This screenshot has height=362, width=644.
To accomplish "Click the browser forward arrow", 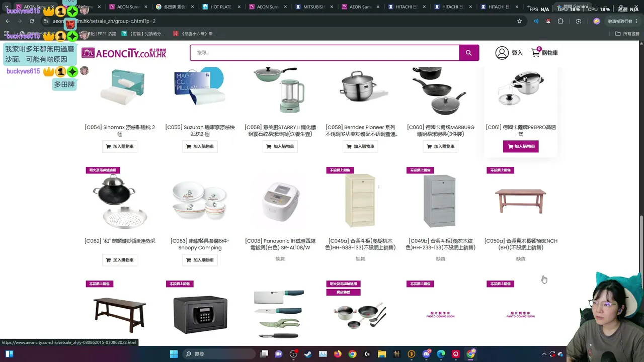I will tap(20, 21).
